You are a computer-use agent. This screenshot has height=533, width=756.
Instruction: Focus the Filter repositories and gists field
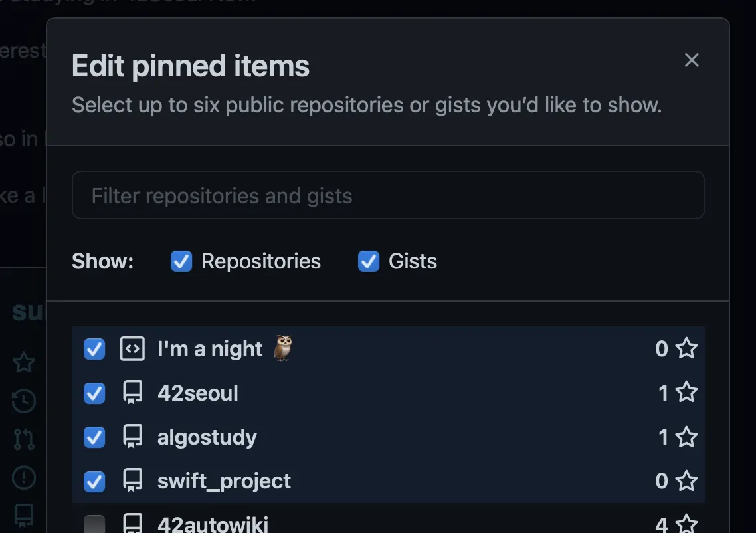tap(388, 195)
